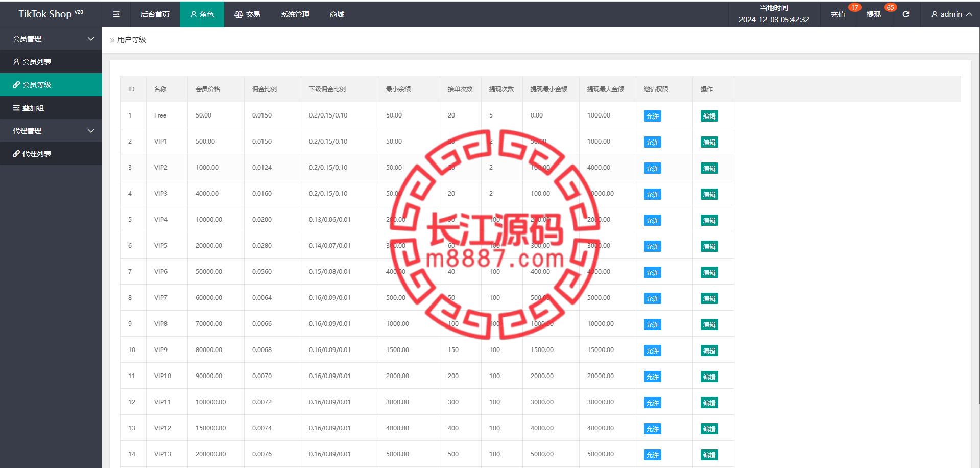Open the 商城 top menu
Viewport: 980px width, 468px height.
click(x=337, y=14)
